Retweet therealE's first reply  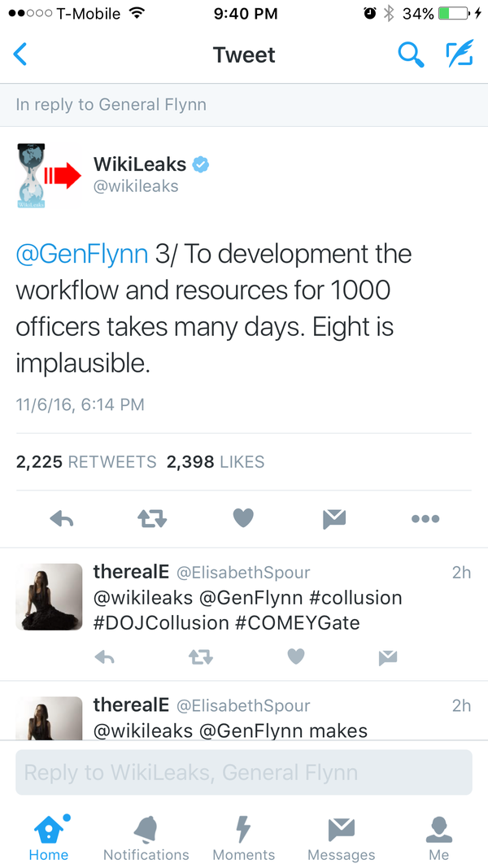coord(200,656)
